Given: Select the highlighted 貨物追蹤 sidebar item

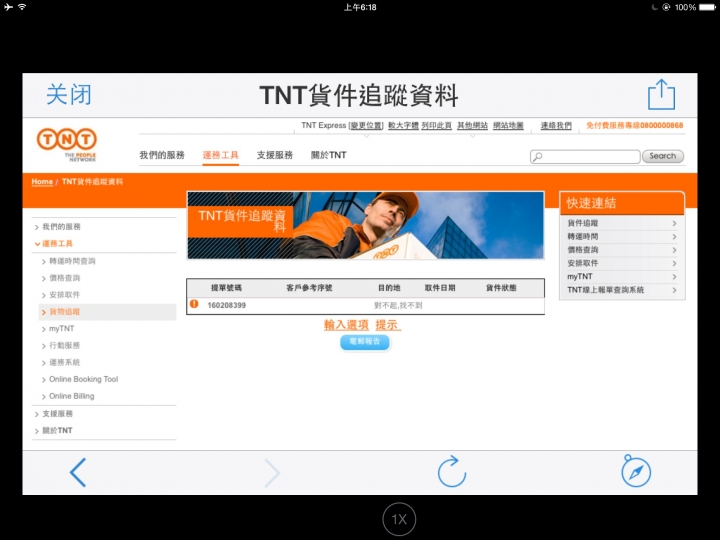Looking at the screenshot, I should pos(107,312).
